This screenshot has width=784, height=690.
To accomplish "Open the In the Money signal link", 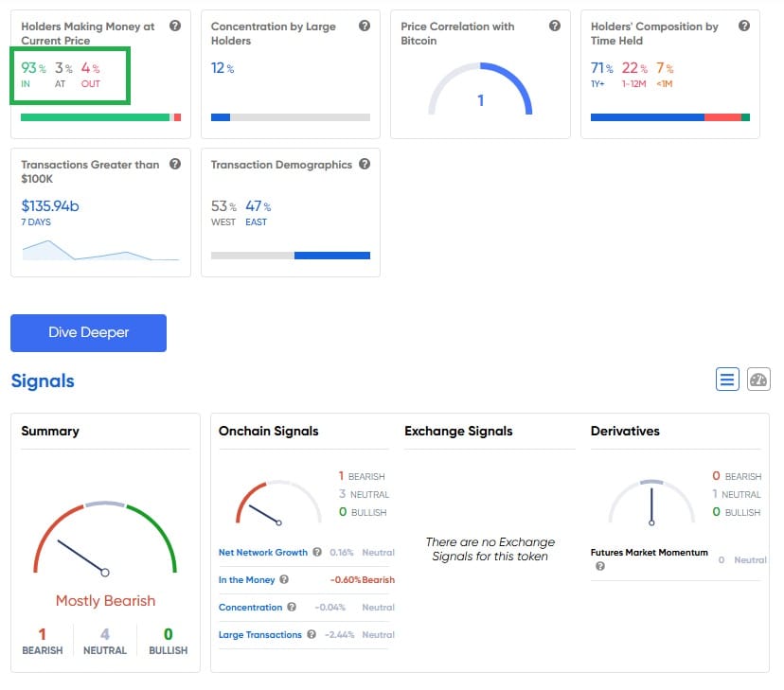I will 245,580.
